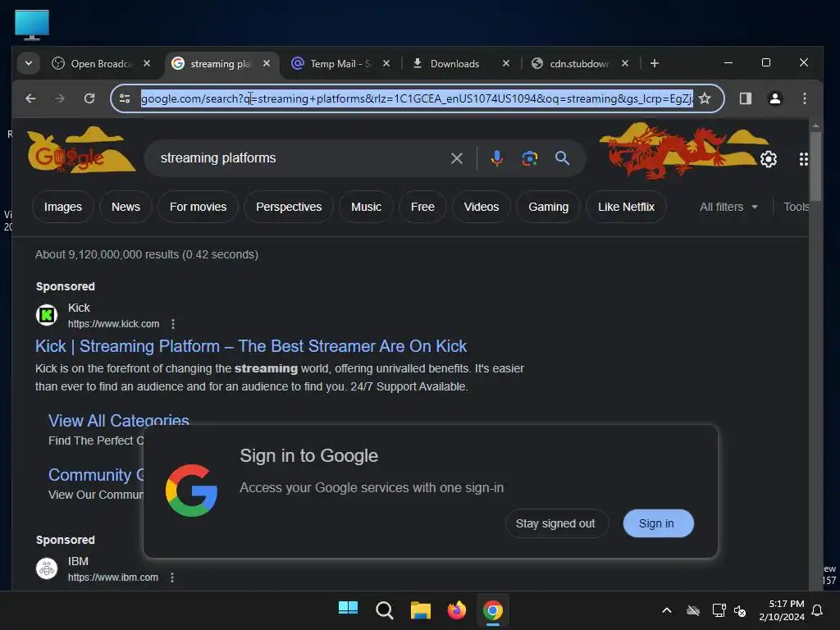Search by image with Google Lens
The image size is (840, 630).
coord(529,158)
